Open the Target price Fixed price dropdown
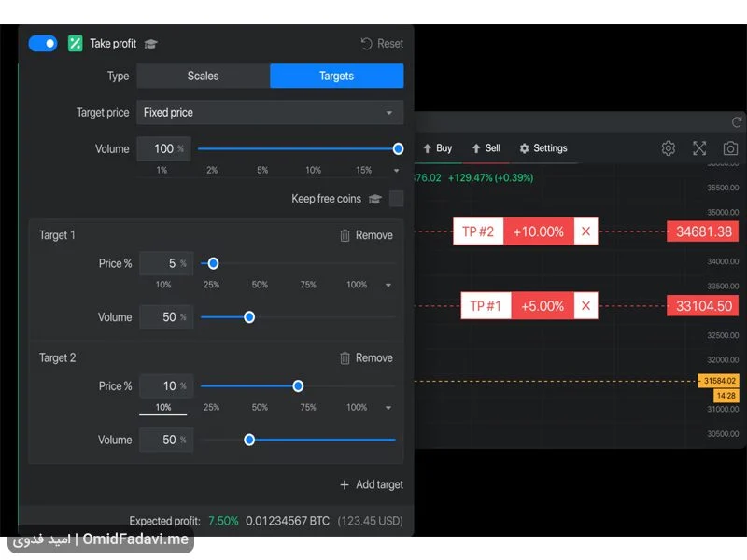This screenshot has height=560, width=747. click(x=270, y=112)
